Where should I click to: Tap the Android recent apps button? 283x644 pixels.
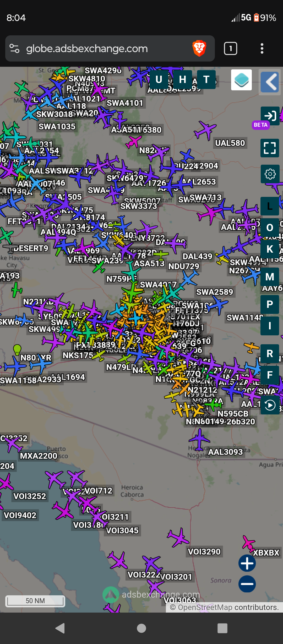click(x=222, y=628)
